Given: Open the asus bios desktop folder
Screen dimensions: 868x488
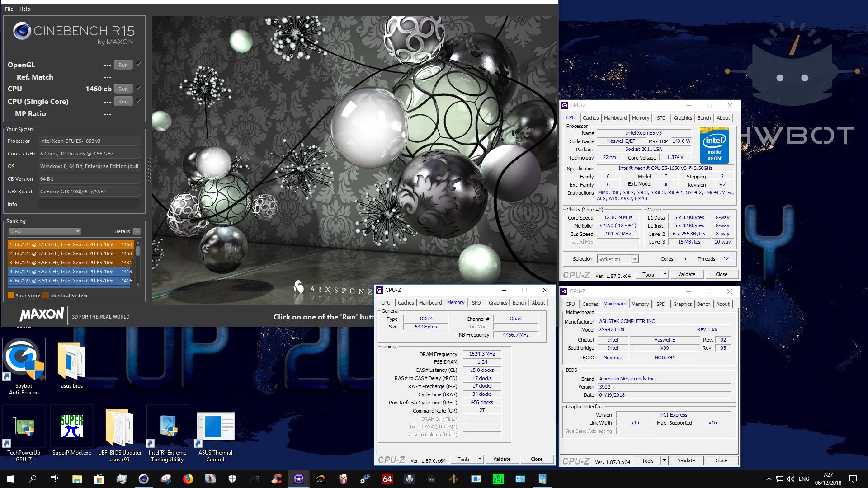Looking at the screenshot, I should coord(71,365).
